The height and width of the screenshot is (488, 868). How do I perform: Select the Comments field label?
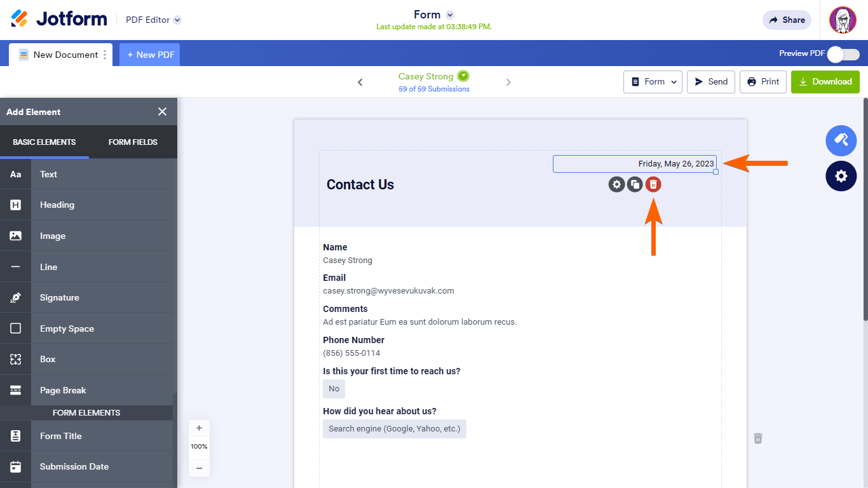(x=345, y=309)
